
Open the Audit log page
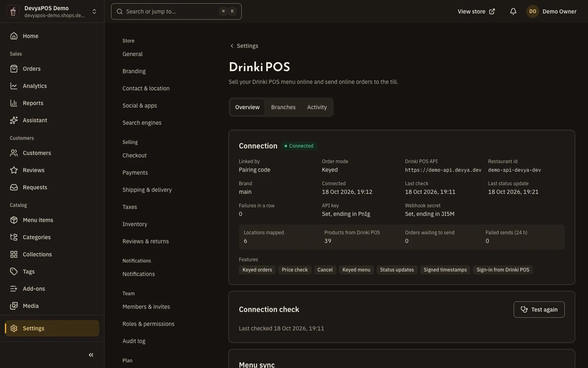(134, 341)
